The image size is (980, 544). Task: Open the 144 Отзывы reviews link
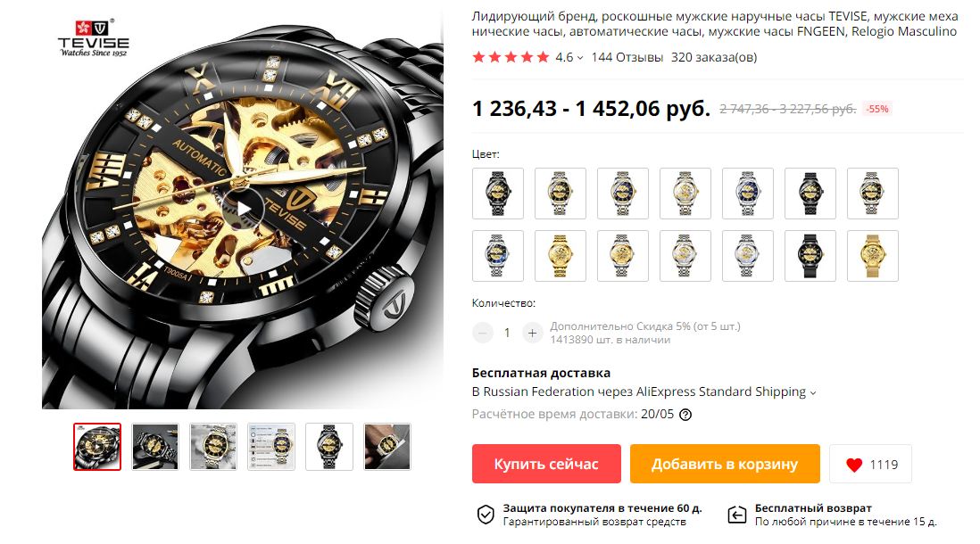pos(627,57)
